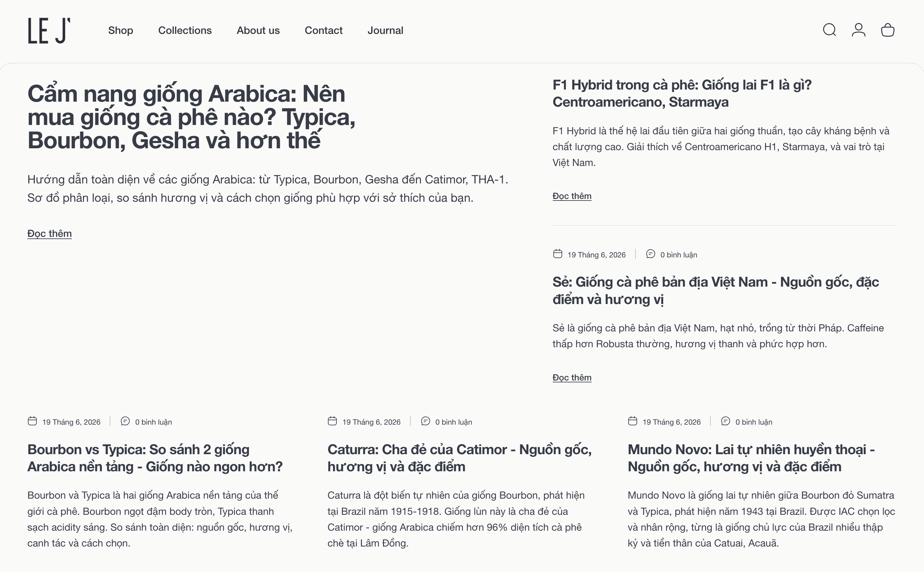
Task: Open Sẻ: Giống cà phê bản địa title
Action: (716, 291)
